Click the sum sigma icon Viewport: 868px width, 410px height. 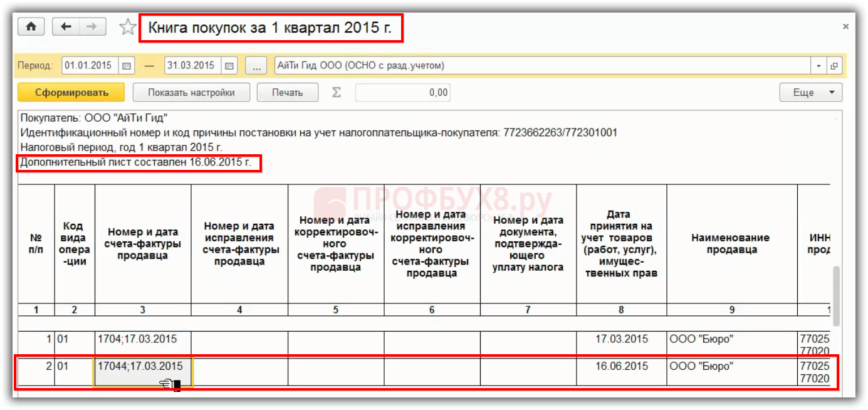tap(336, 93)
